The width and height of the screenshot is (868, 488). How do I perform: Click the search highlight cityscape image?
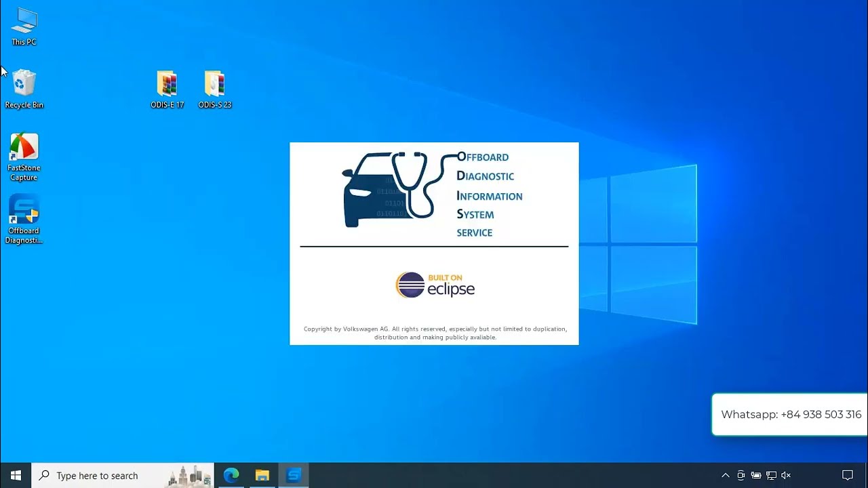[189, 475]
